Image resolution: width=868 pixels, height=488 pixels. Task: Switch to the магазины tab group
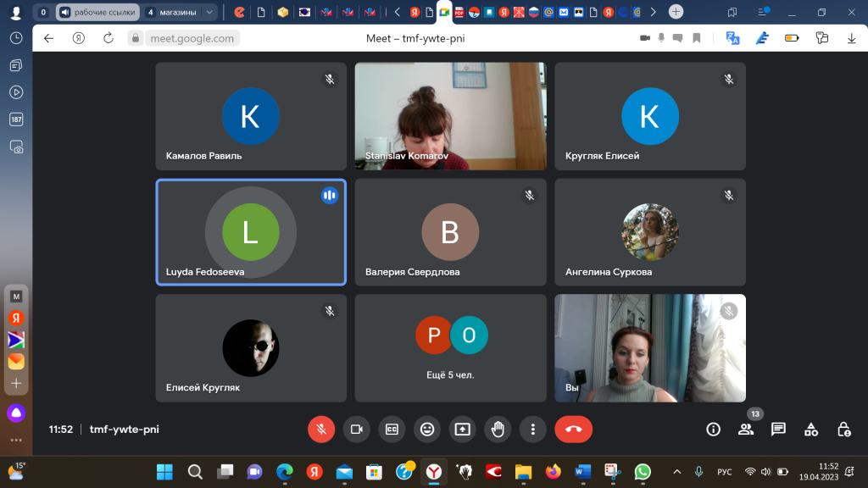[173, 12]
